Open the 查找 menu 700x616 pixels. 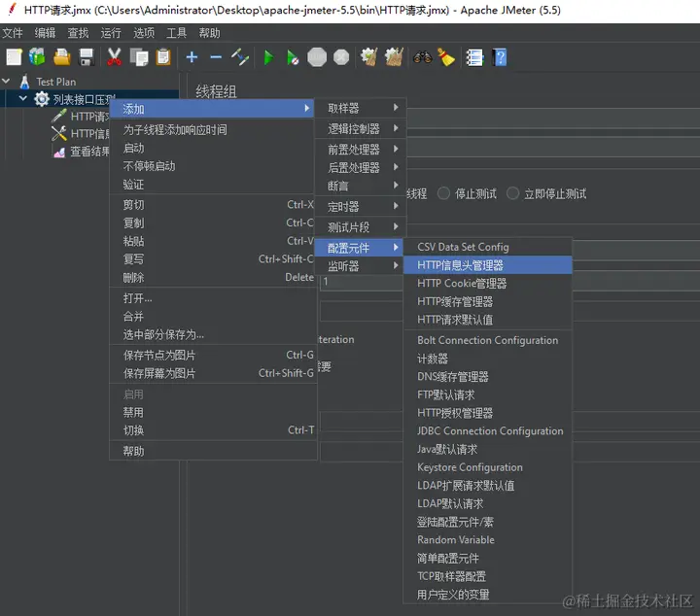pos(78,33)
